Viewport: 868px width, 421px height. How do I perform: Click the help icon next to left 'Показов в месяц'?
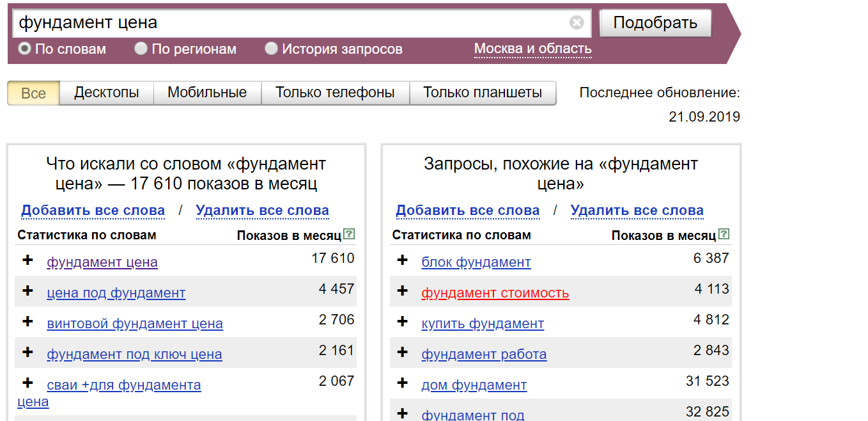click(349, 234)
